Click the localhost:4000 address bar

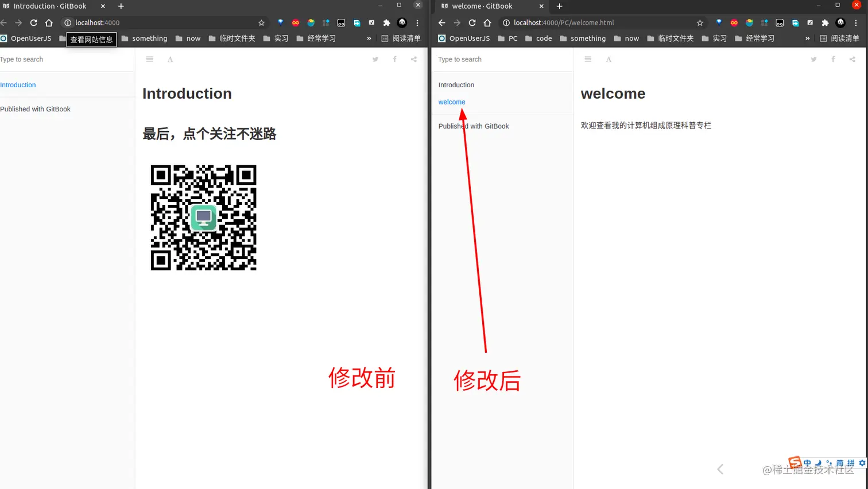click(x=165, y=23)
